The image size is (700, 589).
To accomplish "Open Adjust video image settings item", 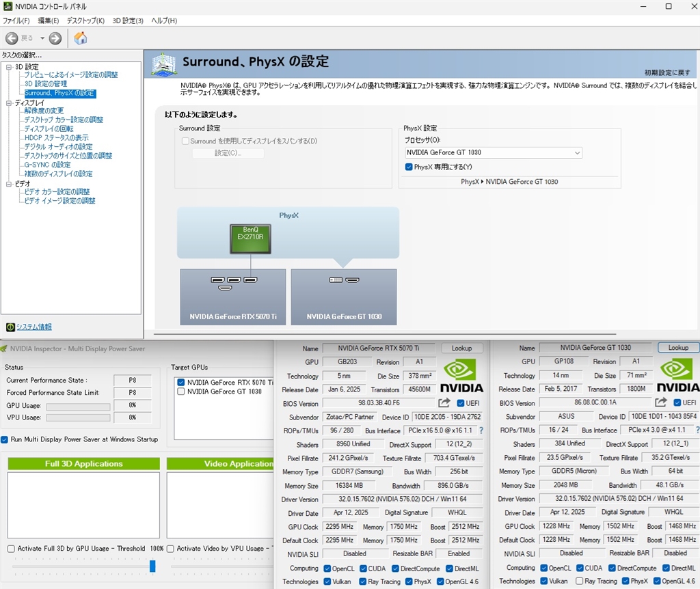I will tap(60, 200).
